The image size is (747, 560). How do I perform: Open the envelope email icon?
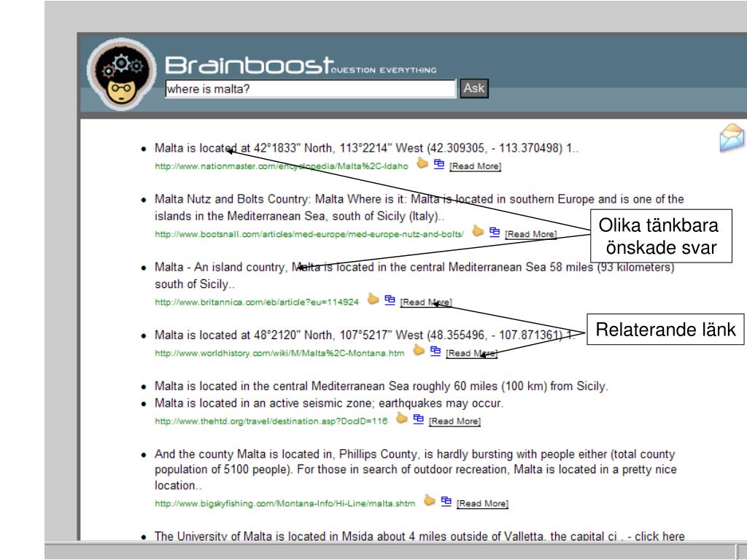pyautogui.click(x=732, y=138)
